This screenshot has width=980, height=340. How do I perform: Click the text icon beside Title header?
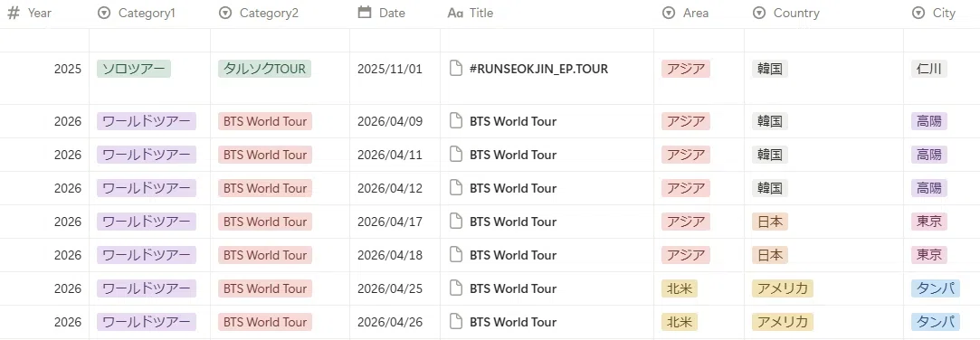click(x=455, y=14)
